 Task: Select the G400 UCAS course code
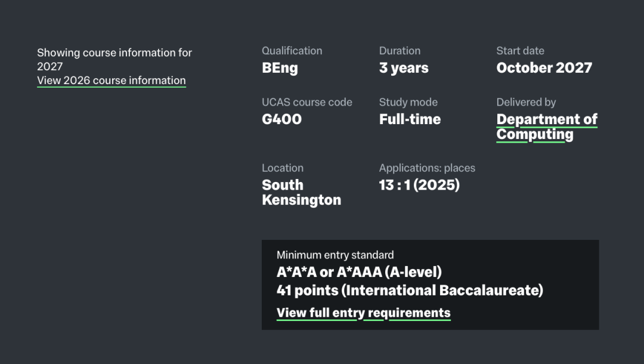[x=281, y=119]
